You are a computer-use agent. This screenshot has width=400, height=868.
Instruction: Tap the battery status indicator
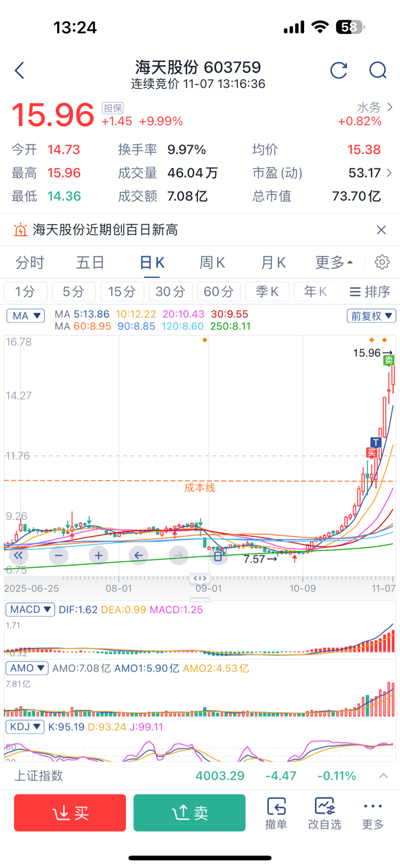coord(351,27)
